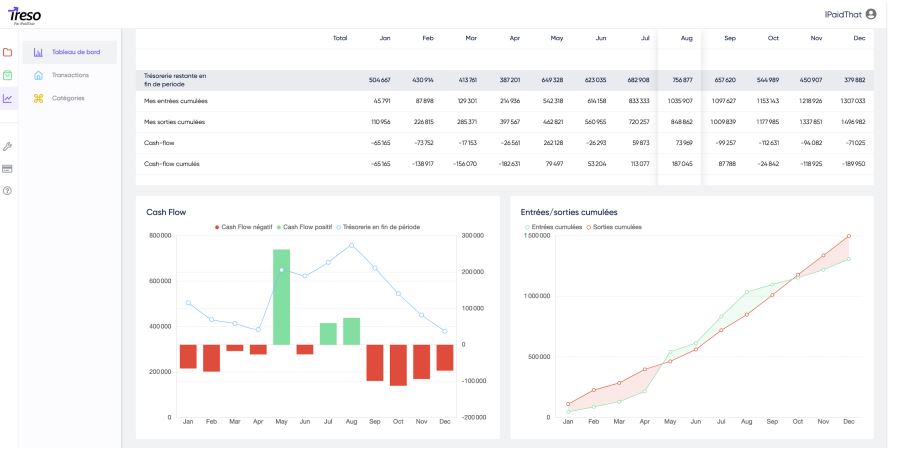Click the IPaidThat user avatar icon
This screenshot has height=453, width=900.
(x=871, y=14)
